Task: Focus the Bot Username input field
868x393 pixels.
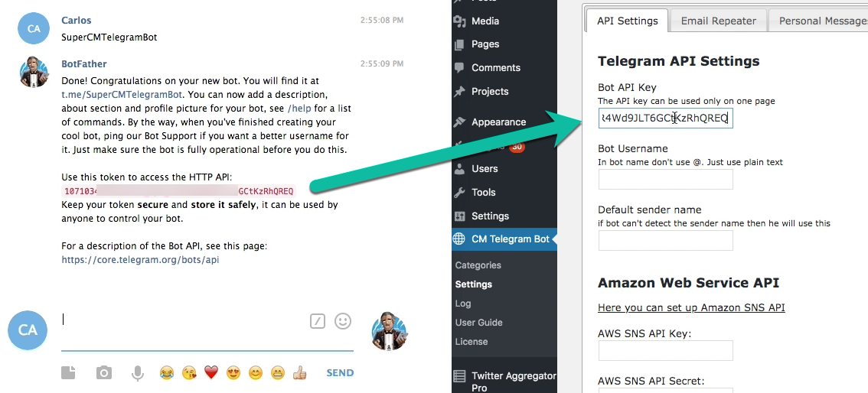Action: (x=665, y=179)
